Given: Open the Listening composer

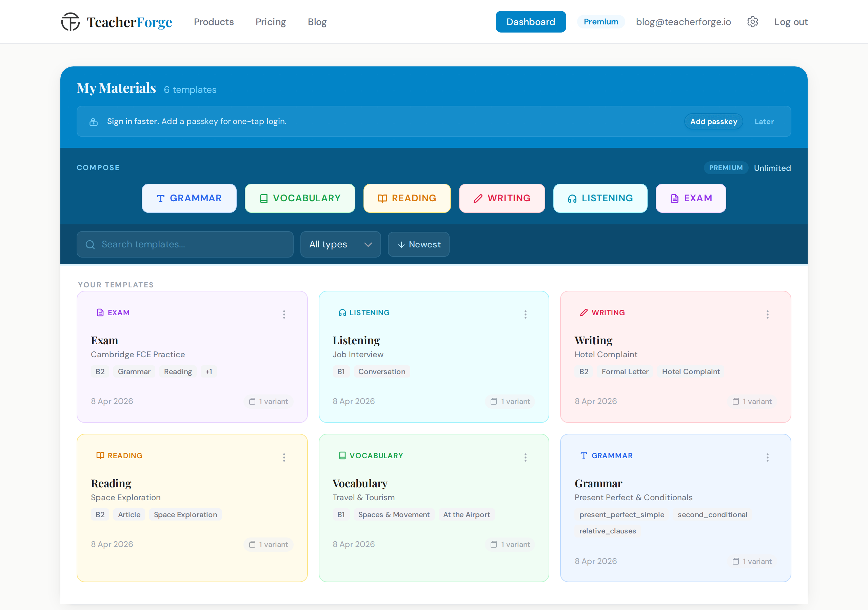Looking at the screenshot, I should point(600,198).
